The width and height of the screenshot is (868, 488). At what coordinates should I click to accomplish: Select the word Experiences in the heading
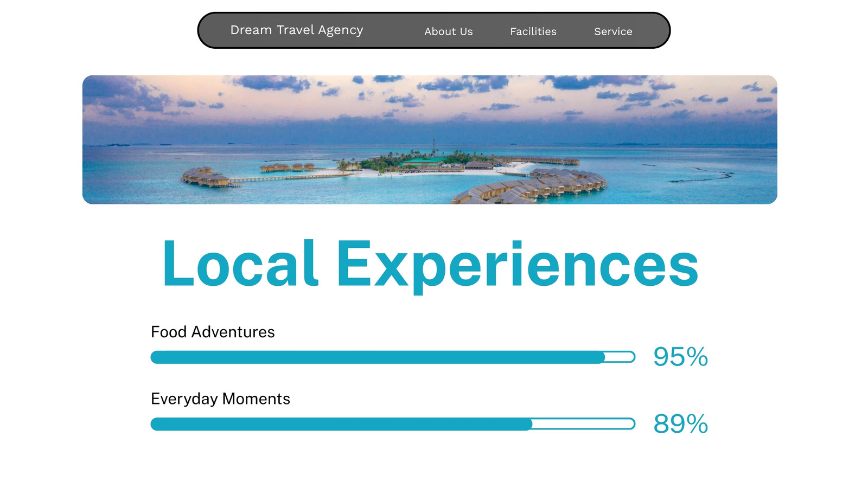click(x=517, y=266)
